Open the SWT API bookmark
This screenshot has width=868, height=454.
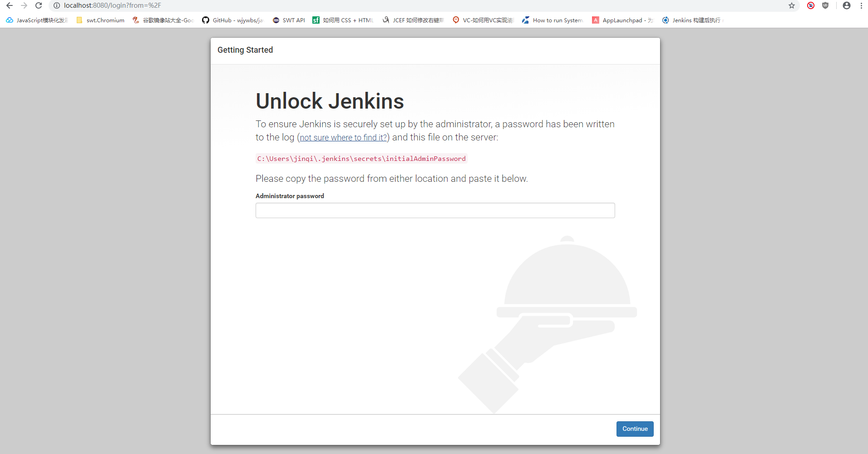tap(289, 20)
